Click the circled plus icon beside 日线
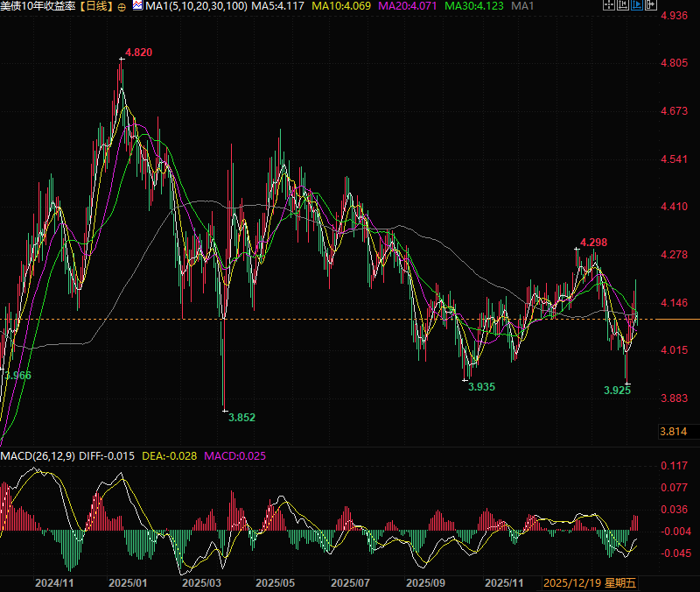Viewport: 700px width, 592px height. tap(122, 7)
